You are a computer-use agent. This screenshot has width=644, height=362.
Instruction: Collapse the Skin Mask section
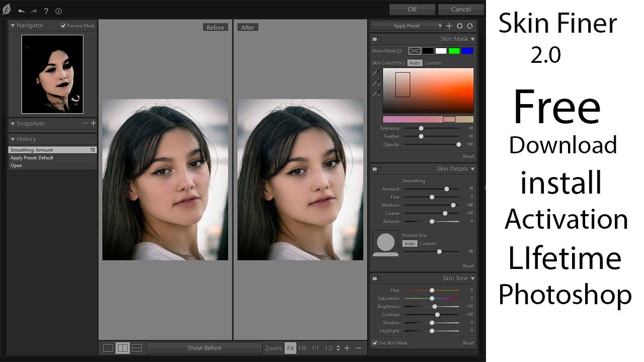click(472, 39)
